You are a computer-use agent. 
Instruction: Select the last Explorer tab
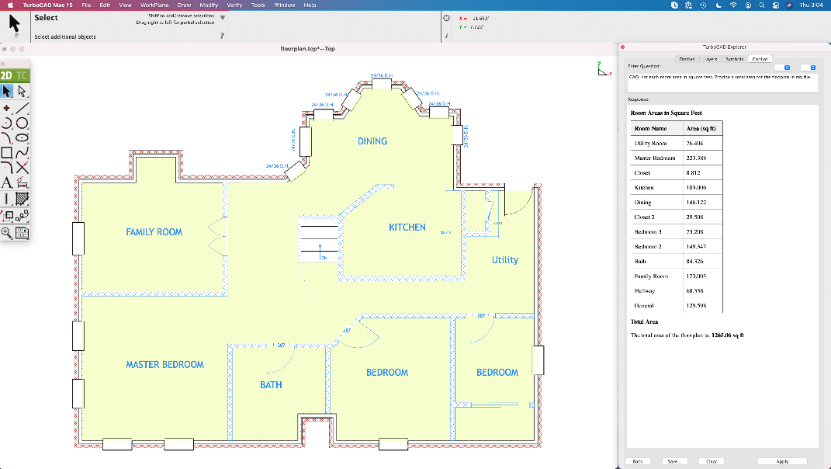[759, 59]
